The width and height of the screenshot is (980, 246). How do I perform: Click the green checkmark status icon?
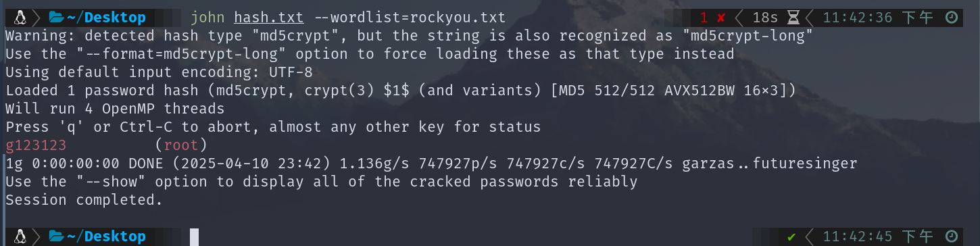(791, 237)
